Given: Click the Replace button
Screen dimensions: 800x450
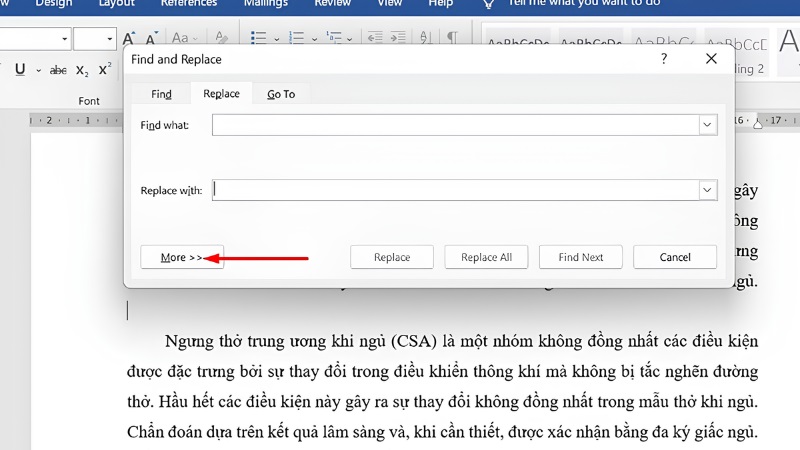Looking at the screenshot, I should 392,257.
